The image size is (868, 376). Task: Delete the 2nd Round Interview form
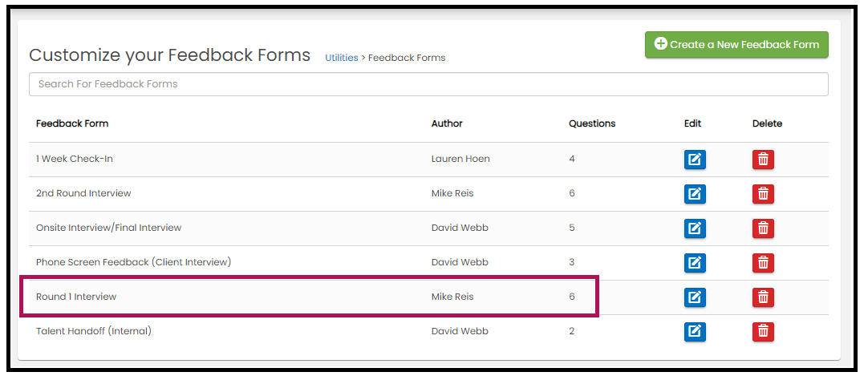tap(763, 194)
